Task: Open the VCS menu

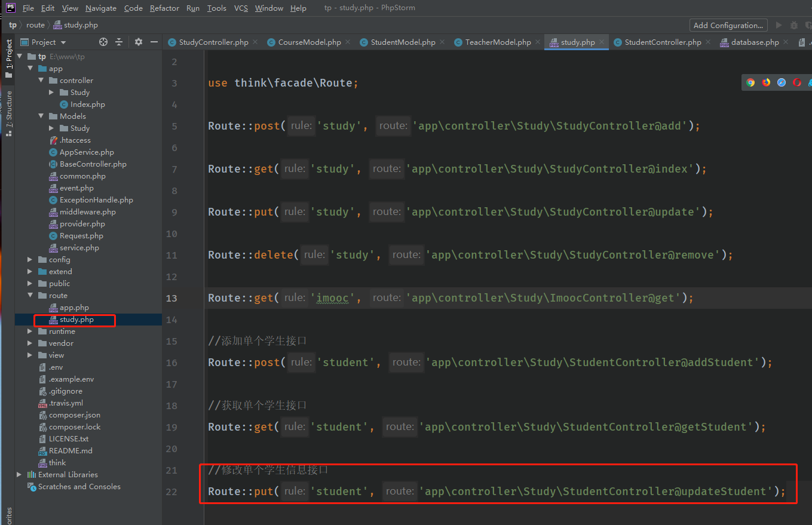Action: coord(241,8)
